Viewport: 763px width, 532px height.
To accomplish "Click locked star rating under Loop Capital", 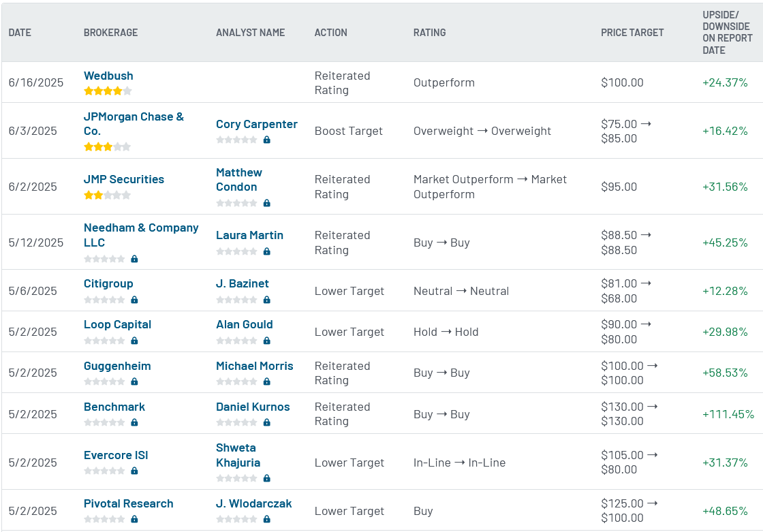I will [x=104, y=341].
